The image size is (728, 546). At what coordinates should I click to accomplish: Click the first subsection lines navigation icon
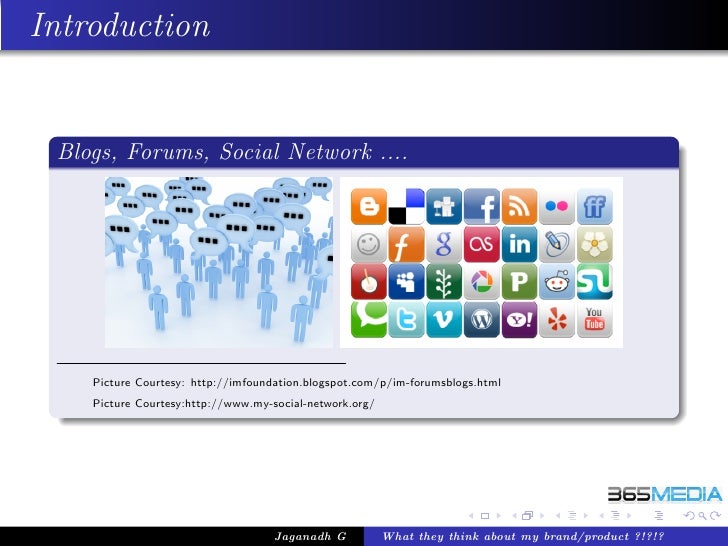572,515
